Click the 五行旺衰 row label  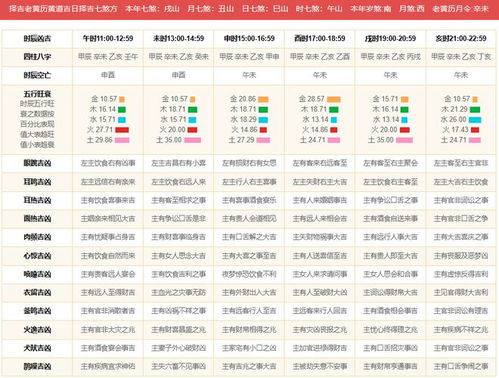(37, 94)
